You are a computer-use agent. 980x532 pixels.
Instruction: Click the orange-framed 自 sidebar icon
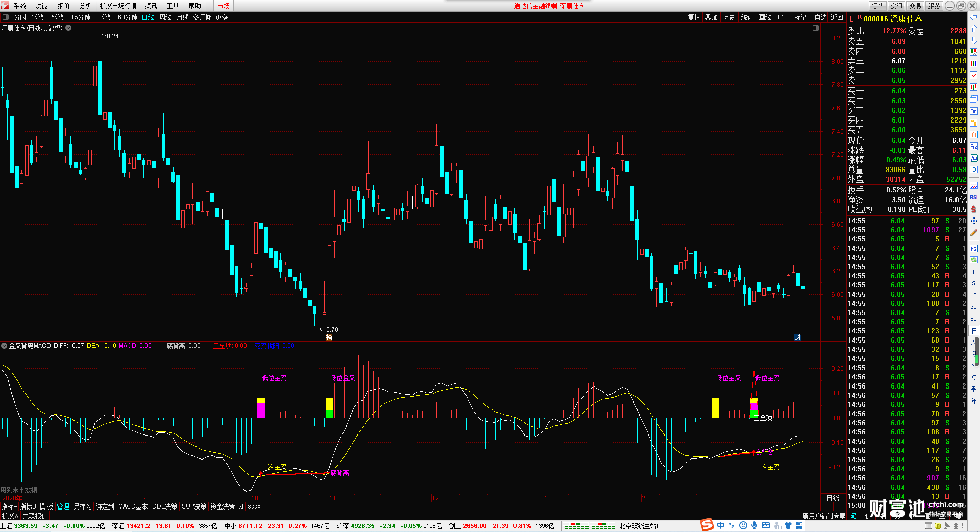(x=974, y=135)
